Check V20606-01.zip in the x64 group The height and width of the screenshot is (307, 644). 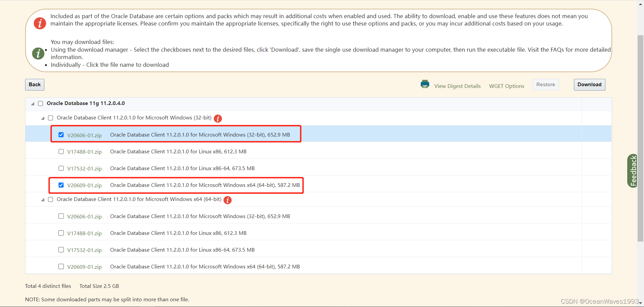[61, 216]
